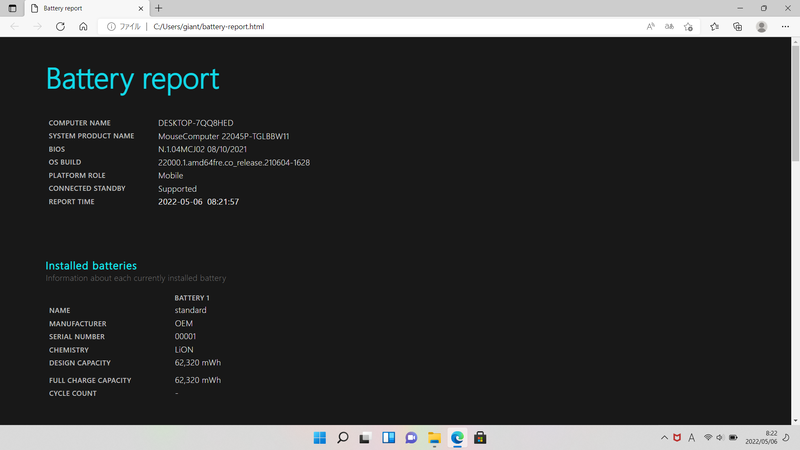The width and height of the screenshot is (800, 450).
Task: Open the Windows Start menu
Action: [320, 438]
